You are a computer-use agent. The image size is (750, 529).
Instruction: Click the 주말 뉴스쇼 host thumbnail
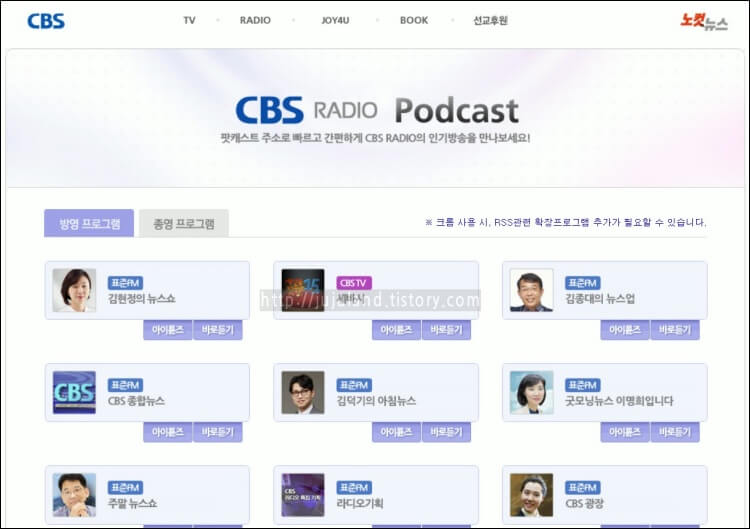click(x=74, y=495)
